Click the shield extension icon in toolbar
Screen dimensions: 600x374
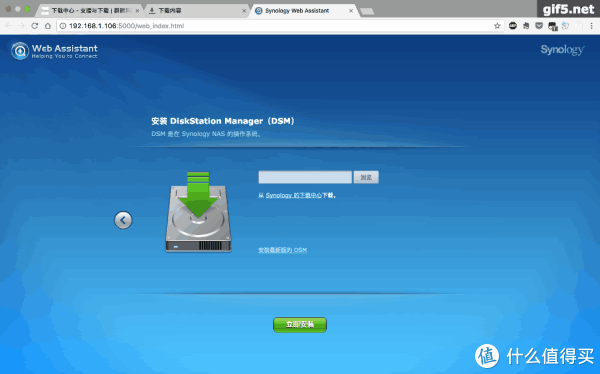coord(539,26)
